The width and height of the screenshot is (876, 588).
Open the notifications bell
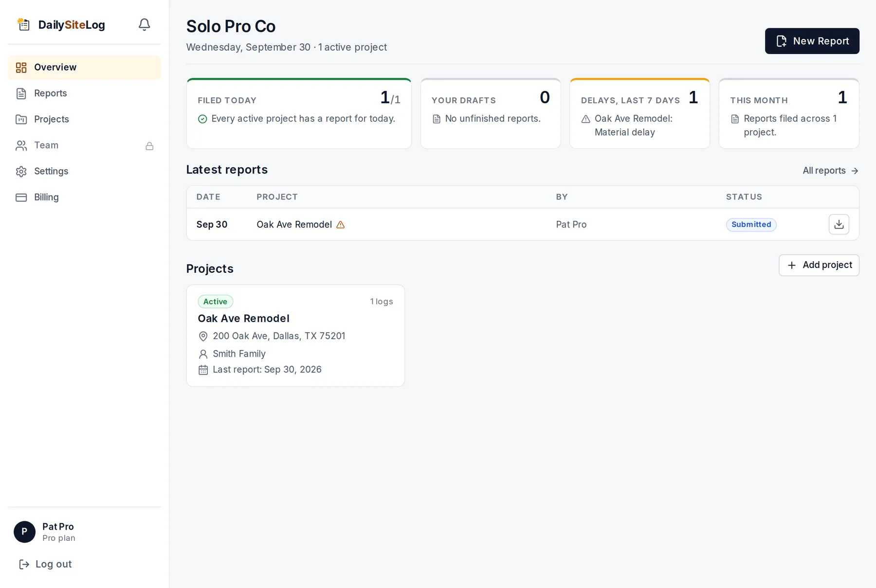pyautogui.click(x=144, y=24)
